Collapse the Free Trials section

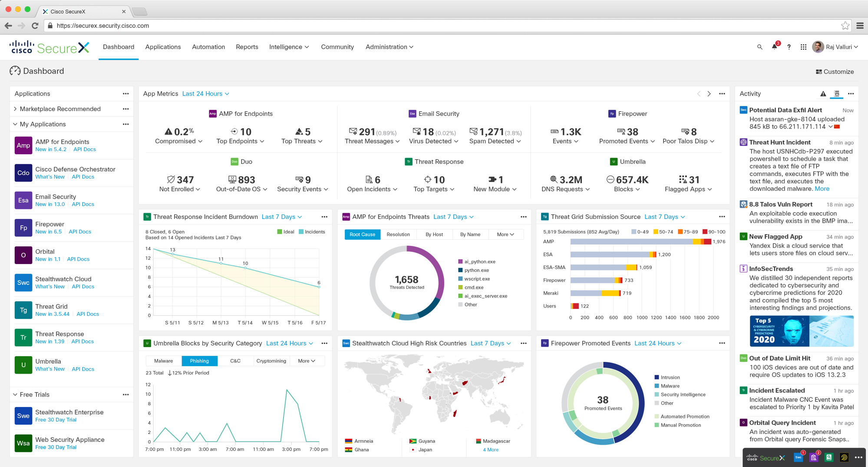[16, 394]
